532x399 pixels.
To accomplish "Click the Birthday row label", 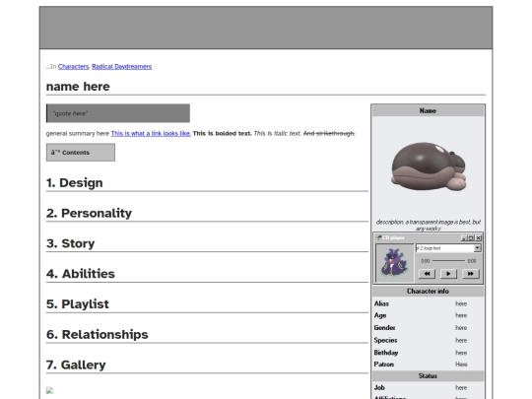I will coord(386,353).
